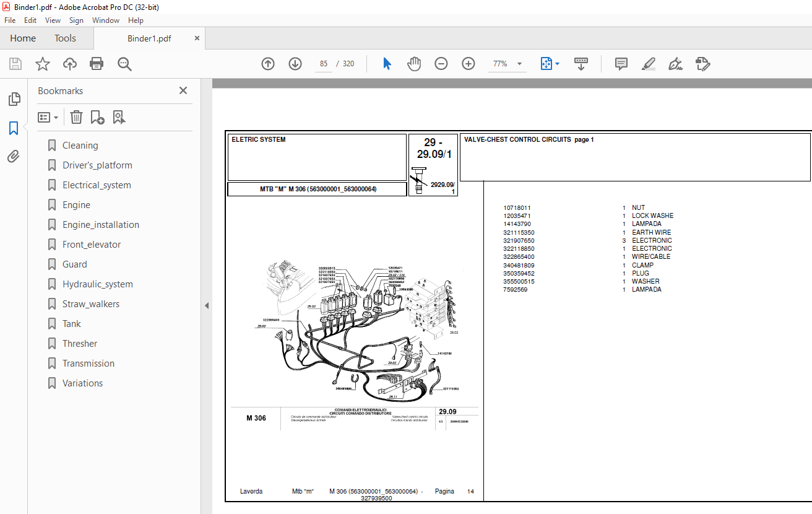This screenshot has height=514, width=812.
Task: Open the Sign document pen tool
Action: coord(675,64)
